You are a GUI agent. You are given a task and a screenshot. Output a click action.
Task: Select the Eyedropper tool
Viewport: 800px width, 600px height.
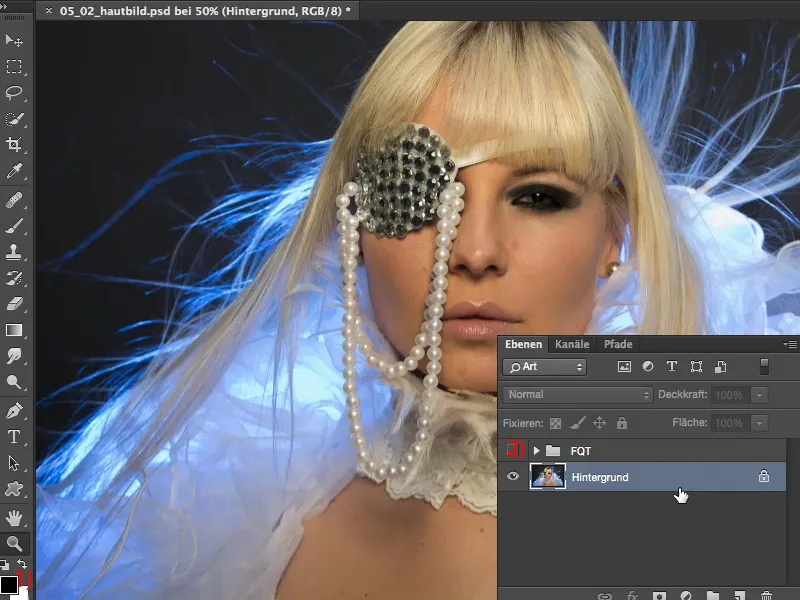click(x=14, y=171)
